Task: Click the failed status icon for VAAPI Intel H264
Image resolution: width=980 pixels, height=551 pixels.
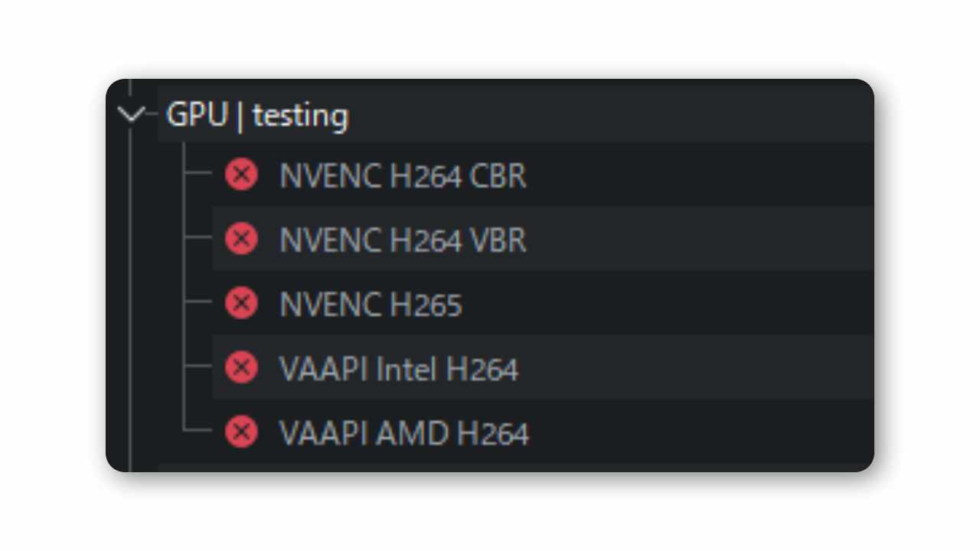Action: (241, 368)
